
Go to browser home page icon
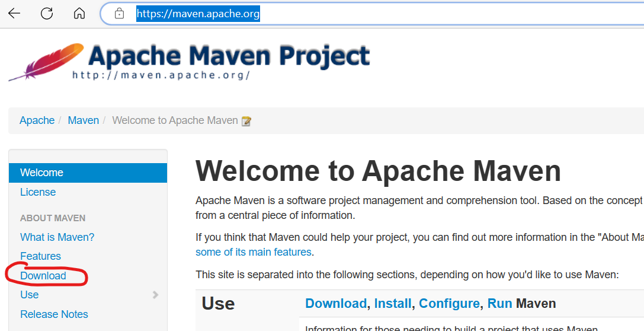79,14
